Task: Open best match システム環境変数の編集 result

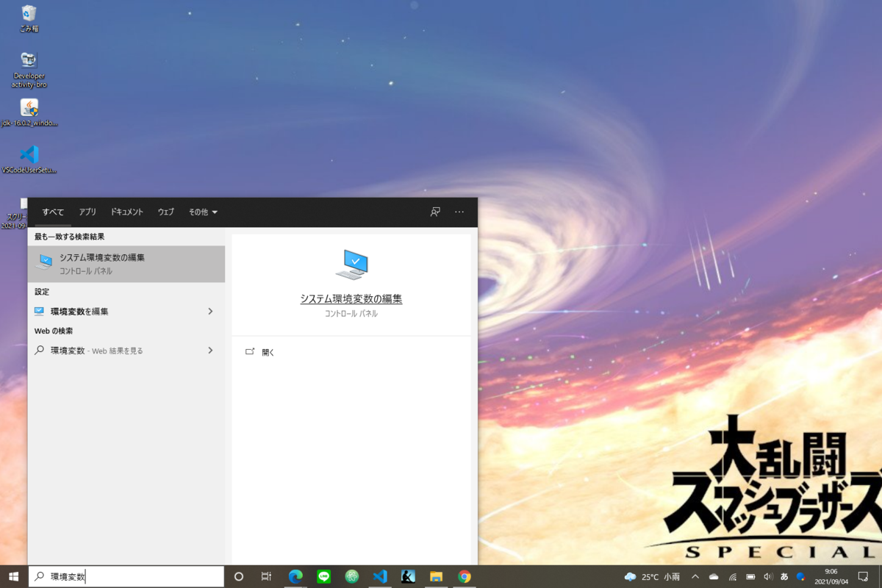Action: point(126,264)
